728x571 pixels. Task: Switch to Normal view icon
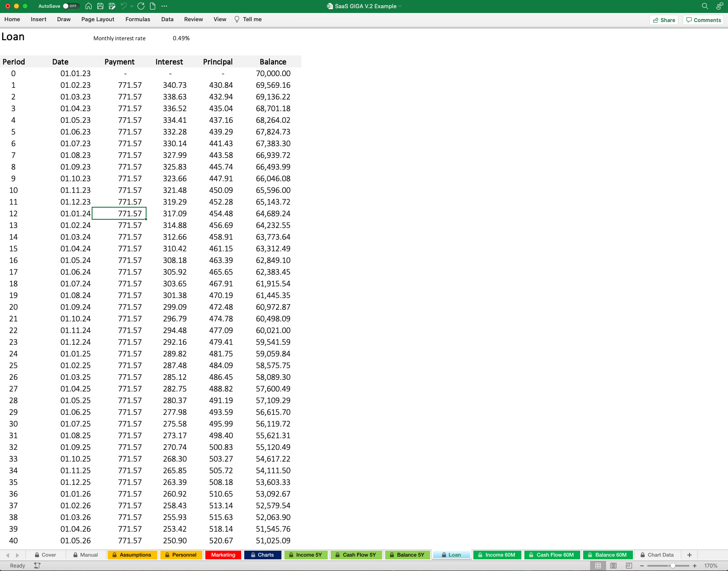click(598, 565)
